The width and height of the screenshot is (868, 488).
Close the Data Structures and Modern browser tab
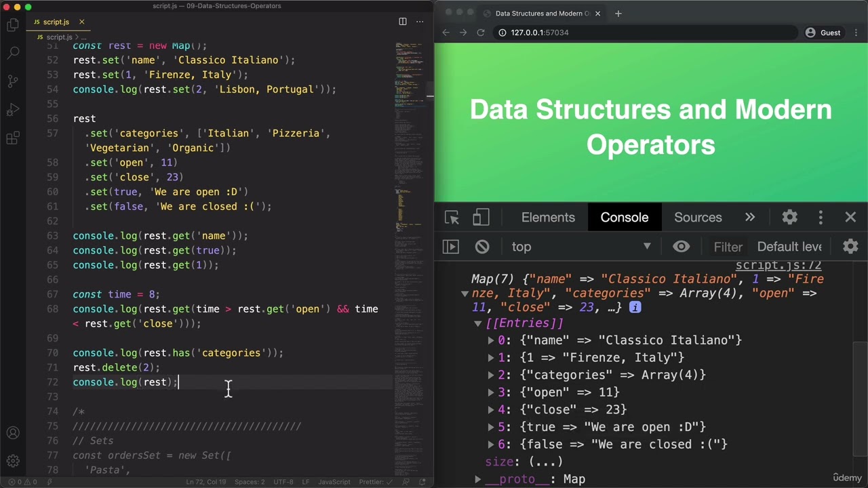(x=597, y=14)
